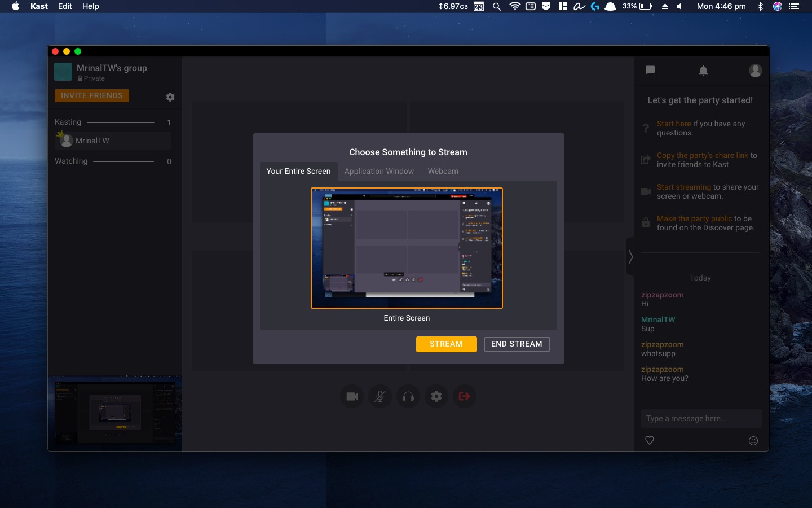Collapse the right chat sidebar arrow
This screenshot has width=812, height=508.
tap(630, 257)
